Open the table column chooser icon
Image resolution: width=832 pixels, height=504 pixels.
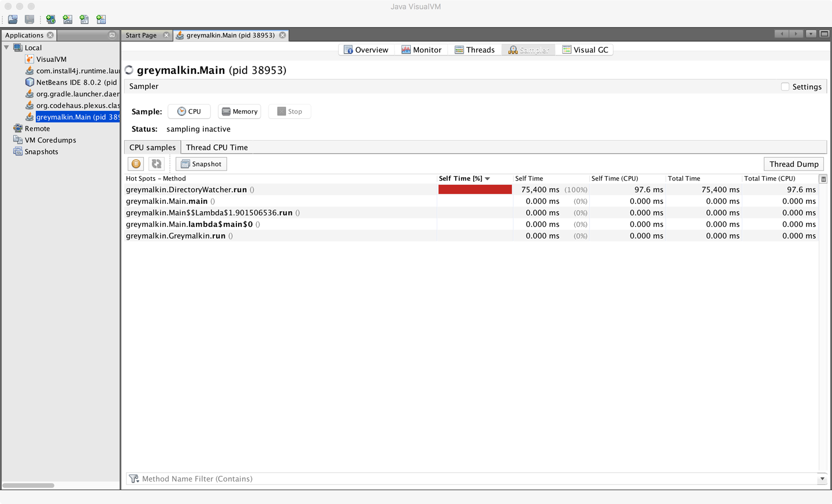coord(823,179)
